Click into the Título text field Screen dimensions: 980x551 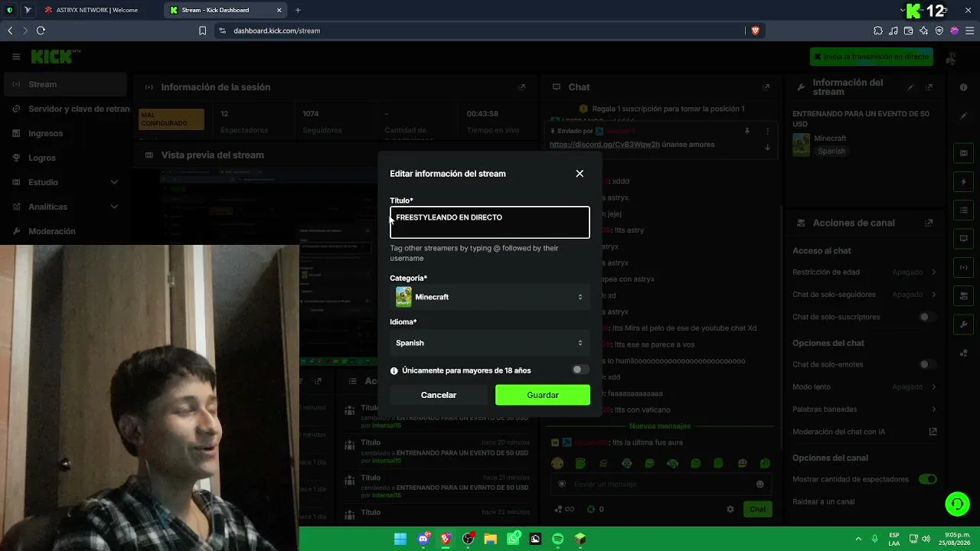click(x=490, y=222)
